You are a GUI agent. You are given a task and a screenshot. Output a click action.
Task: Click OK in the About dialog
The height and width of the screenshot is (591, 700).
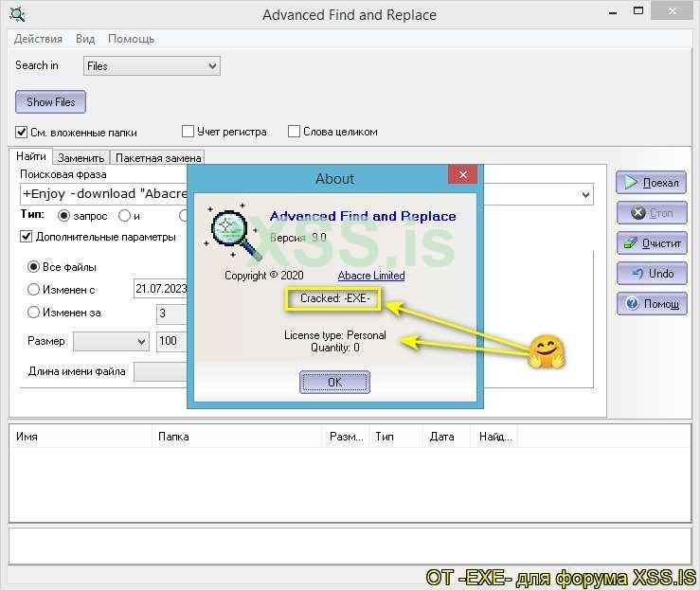(334, 382)
